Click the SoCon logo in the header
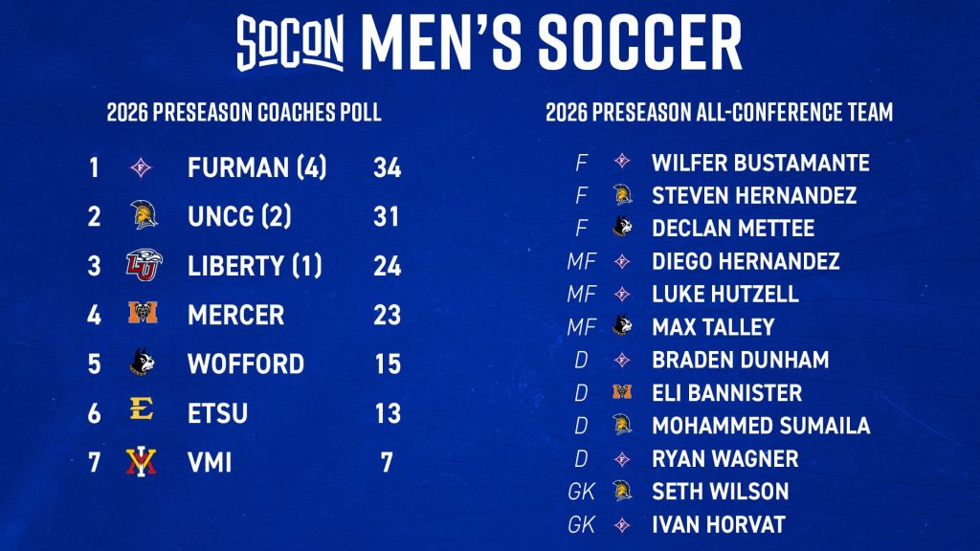The height and width of the screenshot is (551, 980). [291, 42]
